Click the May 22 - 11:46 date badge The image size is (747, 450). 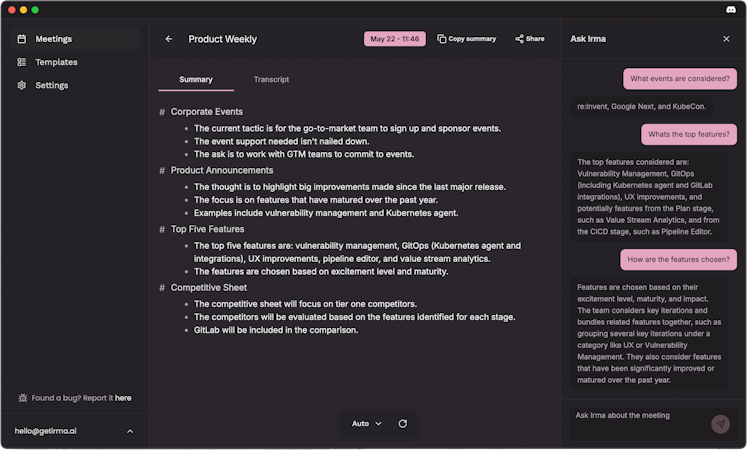pos(395,39)
